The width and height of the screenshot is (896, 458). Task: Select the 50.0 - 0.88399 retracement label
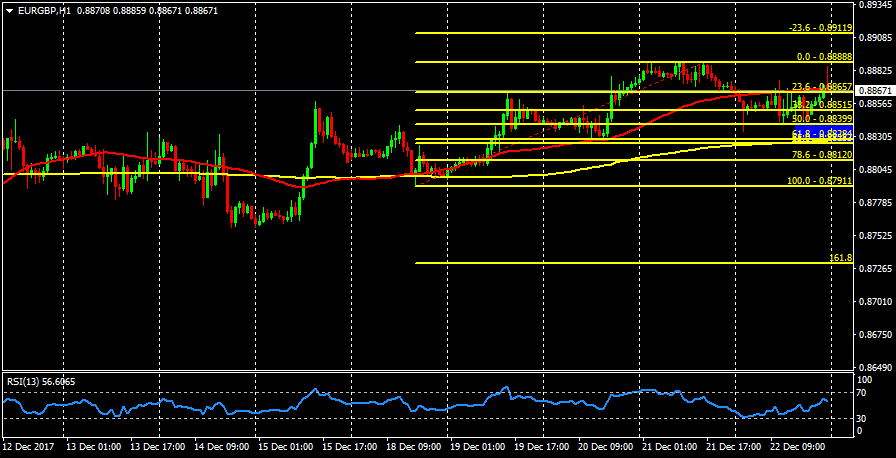coord(822,119)
